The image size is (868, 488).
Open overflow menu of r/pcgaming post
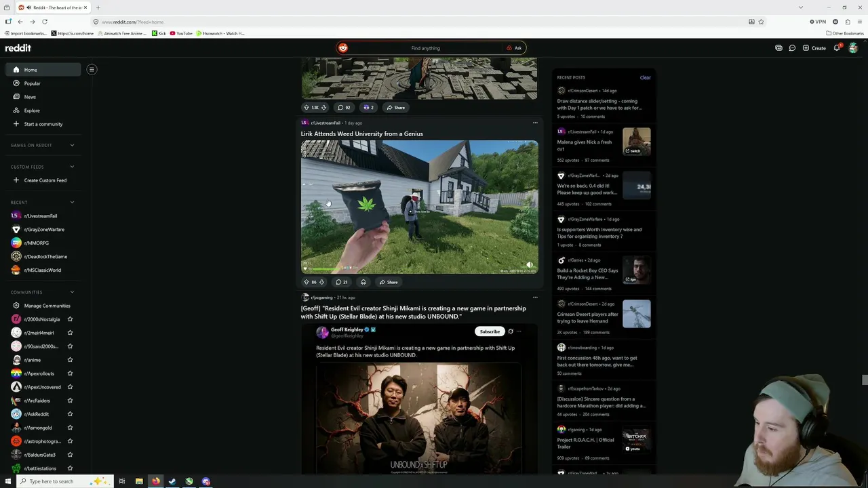point(535,297)
